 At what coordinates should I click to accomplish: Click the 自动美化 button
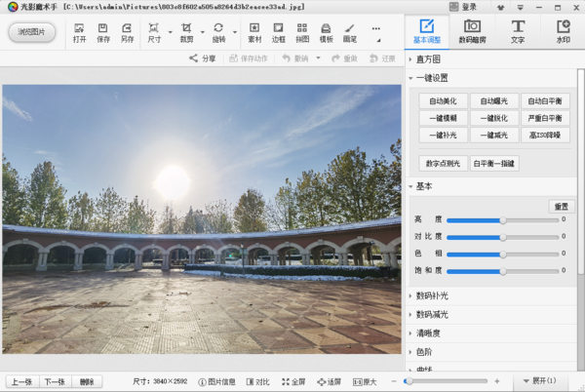coord(443,101)
